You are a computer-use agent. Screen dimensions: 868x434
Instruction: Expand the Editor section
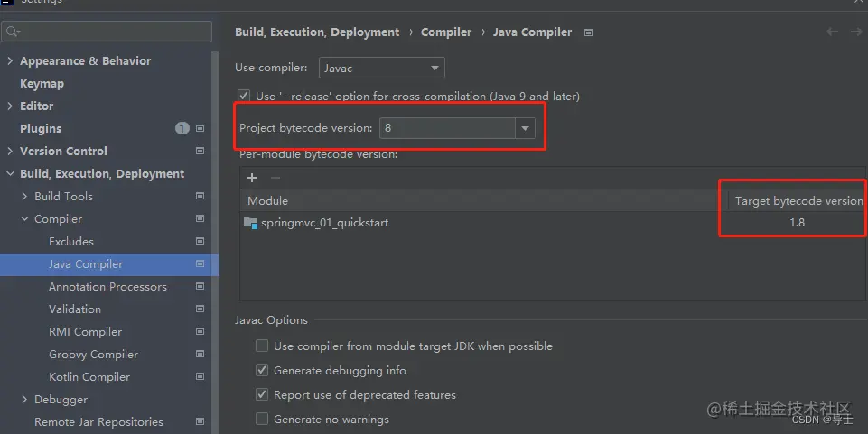[x=10, y=106]
